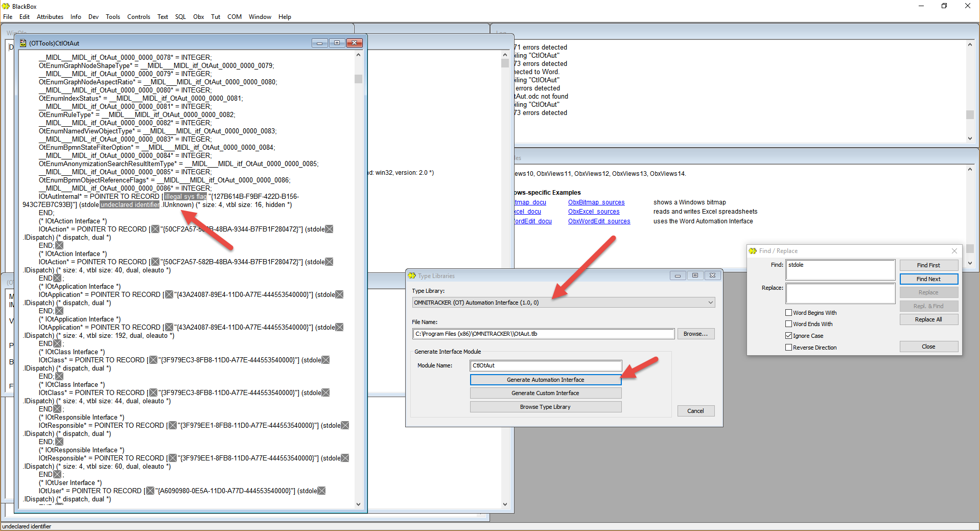Image resolution: width=980 pixels, height=531 pixels.
Task: Click the Type Libraries dialog title icon
Action: pyautogui.click(x=412, y=276)
